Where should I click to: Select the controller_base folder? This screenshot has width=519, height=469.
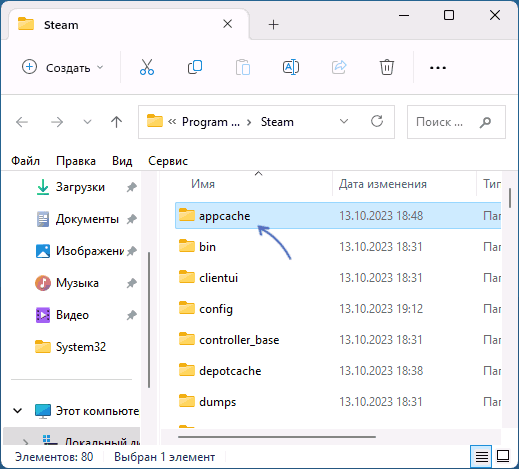pos(338,340)
